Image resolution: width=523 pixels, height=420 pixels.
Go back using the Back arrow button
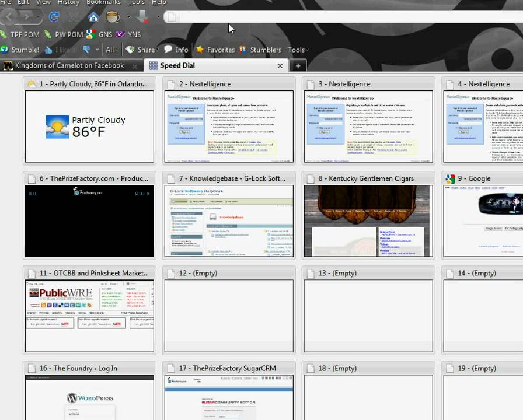click(9, 17)
